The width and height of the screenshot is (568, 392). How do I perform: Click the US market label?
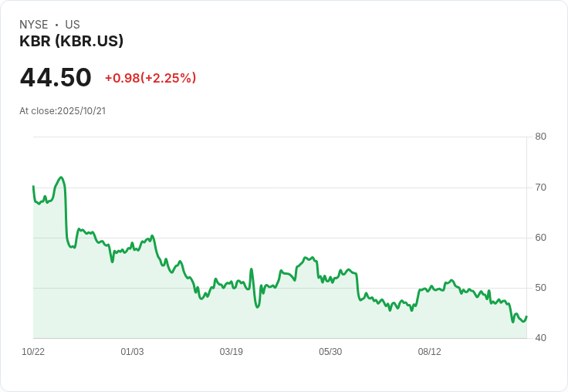pyautogui.click(x=73, y=25)
